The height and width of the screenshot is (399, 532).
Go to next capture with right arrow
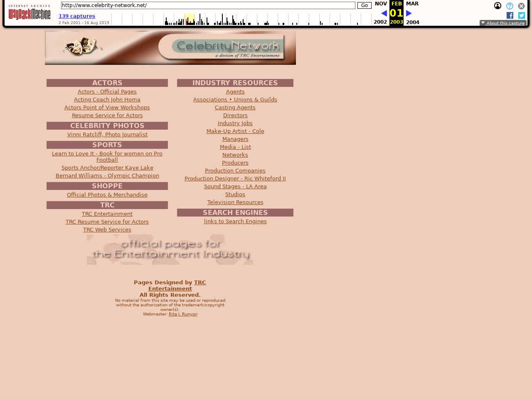409,13
